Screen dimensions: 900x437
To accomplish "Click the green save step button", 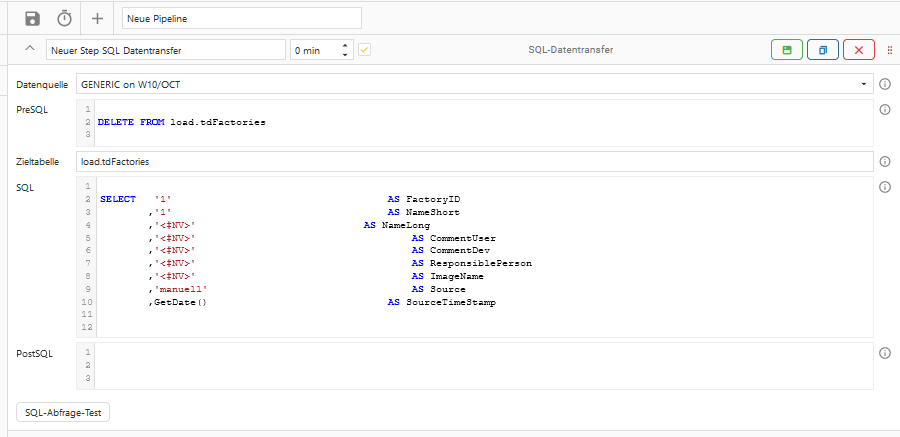I will [x=786, y=50].
